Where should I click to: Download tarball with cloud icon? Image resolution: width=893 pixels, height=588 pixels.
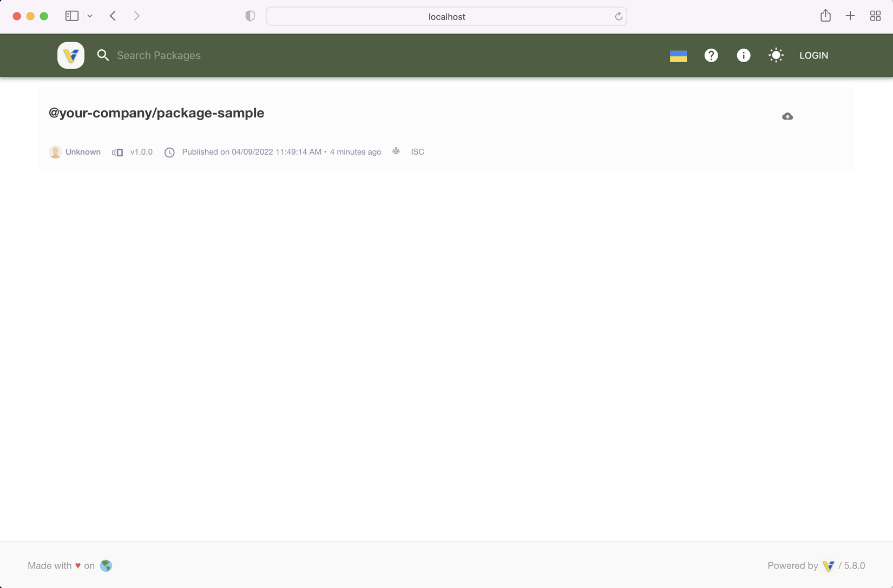pyautogui.click(x=787, y=116)
